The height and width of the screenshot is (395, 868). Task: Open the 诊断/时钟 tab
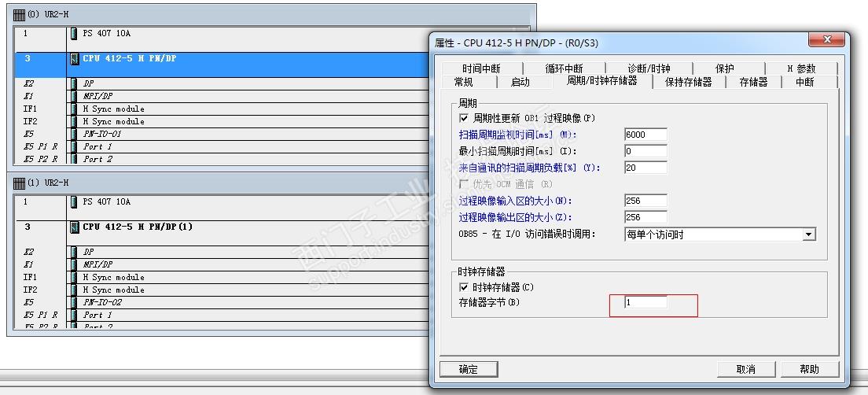(649, 68)
